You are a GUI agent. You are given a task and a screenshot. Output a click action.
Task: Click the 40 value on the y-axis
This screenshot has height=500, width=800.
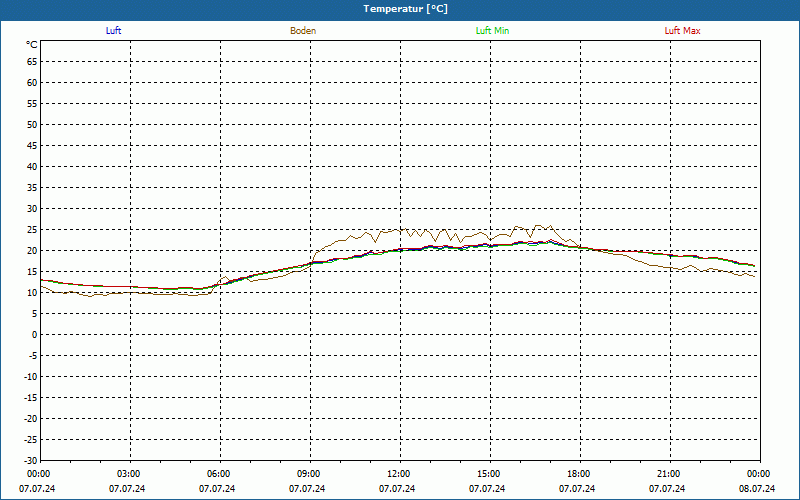pyautogui.click(x=32, y=166)
